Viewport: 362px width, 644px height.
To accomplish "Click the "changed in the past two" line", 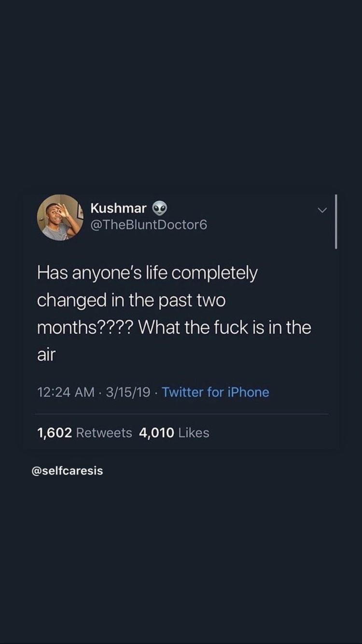I will (131, 301).
